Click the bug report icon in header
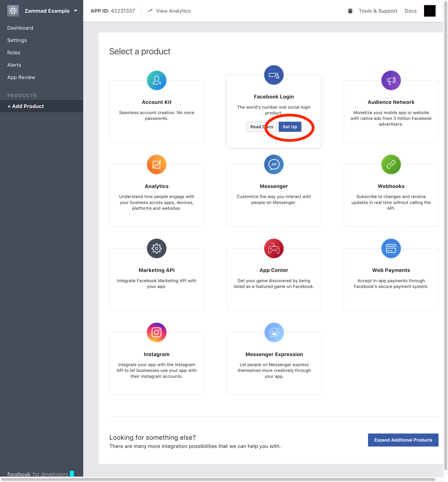Screen dimensions: 448x482 350,11
